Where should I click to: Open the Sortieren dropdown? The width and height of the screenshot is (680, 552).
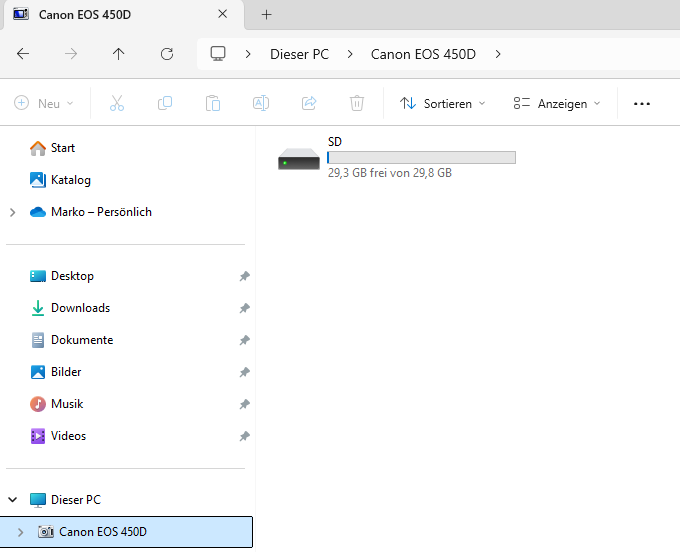click(442, 104)
